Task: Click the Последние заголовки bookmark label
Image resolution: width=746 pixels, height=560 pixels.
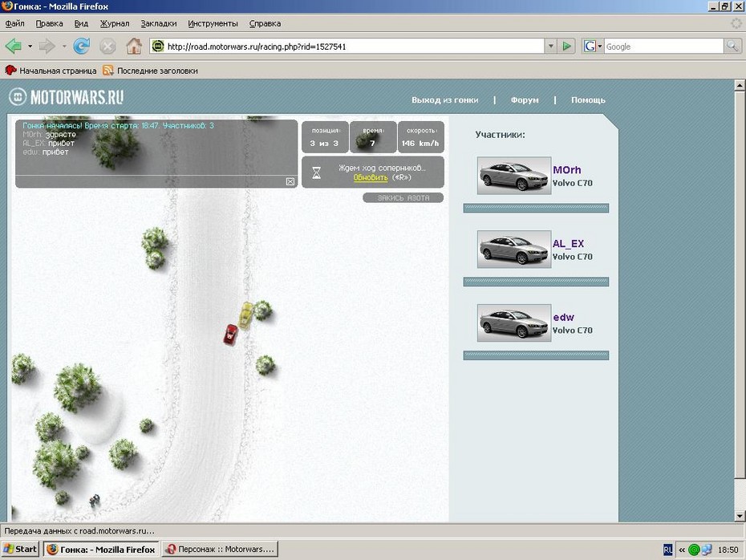Action: 157,71
